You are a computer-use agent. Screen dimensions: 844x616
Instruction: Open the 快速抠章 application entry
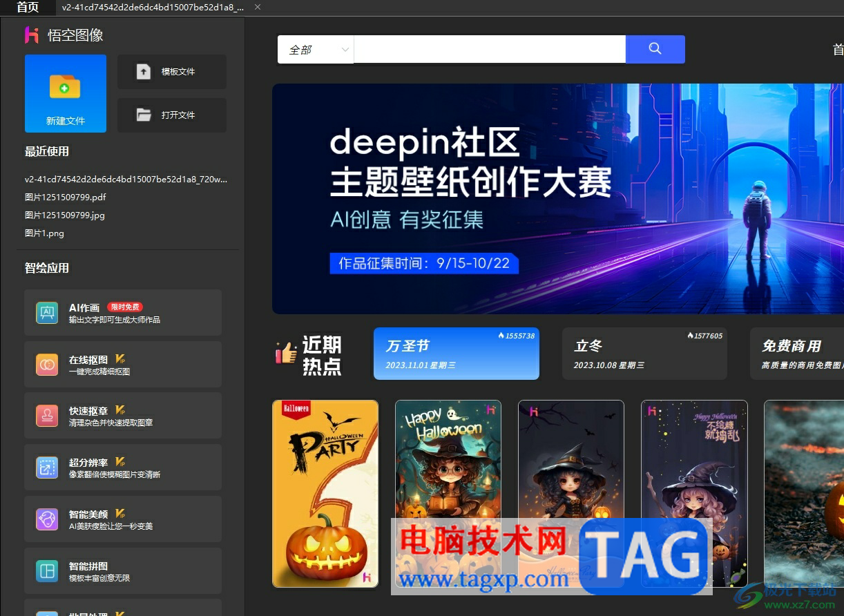pos(123,416)
